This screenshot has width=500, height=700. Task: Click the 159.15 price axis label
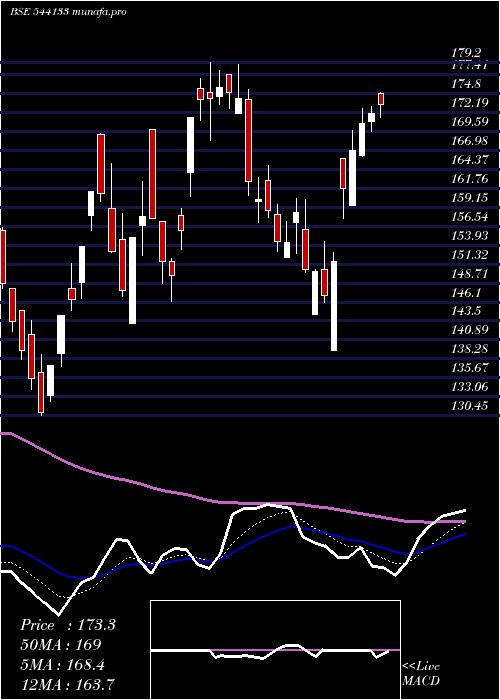coord(469,197)
